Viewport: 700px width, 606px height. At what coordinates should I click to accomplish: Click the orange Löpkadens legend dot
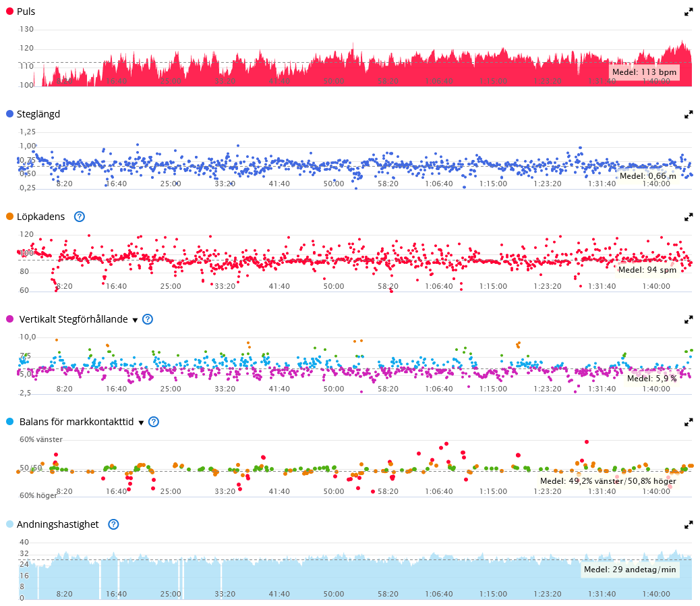(9, 217)
